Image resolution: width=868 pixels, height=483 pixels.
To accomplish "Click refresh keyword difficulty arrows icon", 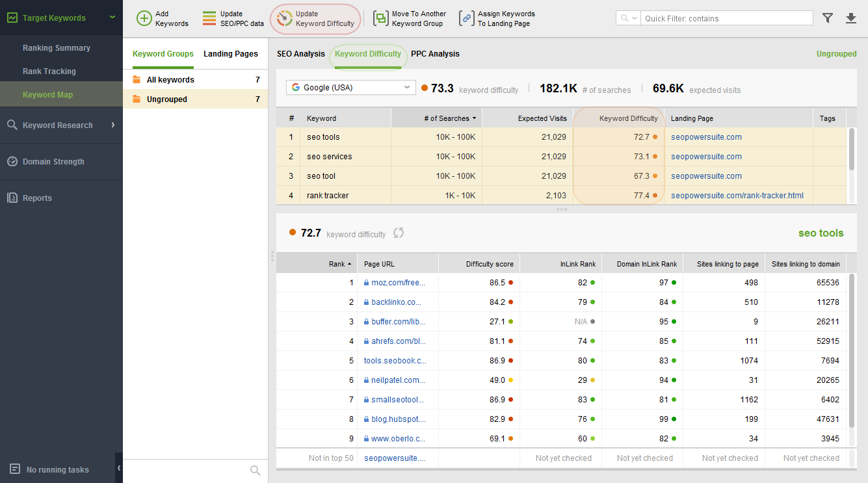I will [x=399, y=233].
